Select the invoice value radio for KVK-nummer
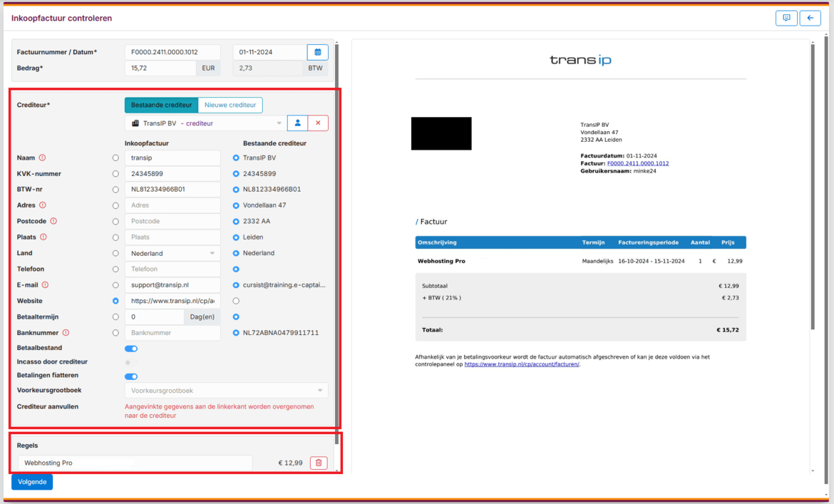This screenshot has width=834, height=504. [115, 174]
